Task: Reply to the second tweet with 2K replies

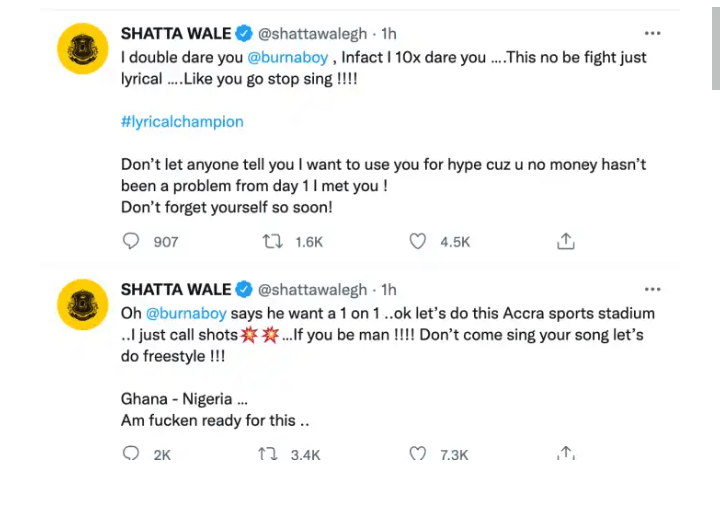Action: 130,454
